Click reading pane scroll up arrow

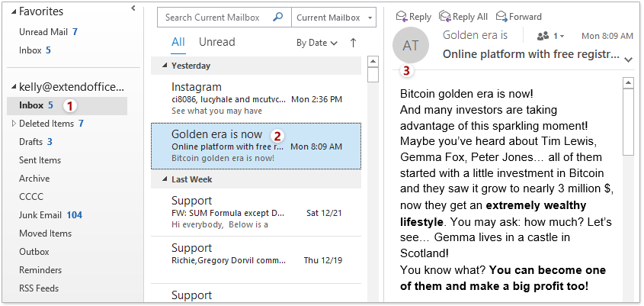629,83
